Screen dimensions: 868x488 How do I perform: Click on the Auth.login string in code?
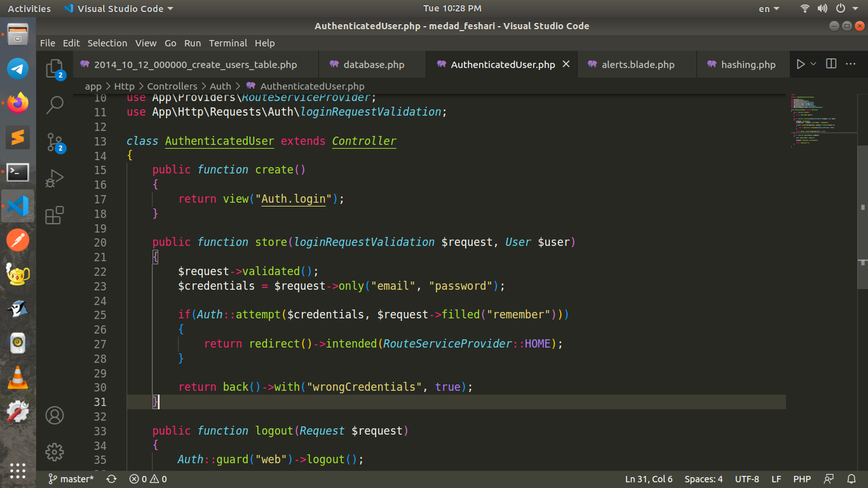click(x=294, y=199)
